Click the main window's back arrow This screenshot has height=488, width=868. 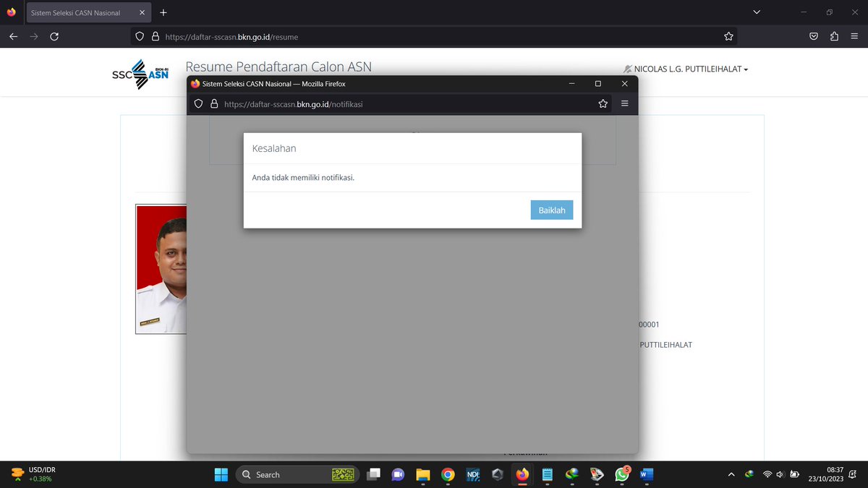(x=13, y=36)
